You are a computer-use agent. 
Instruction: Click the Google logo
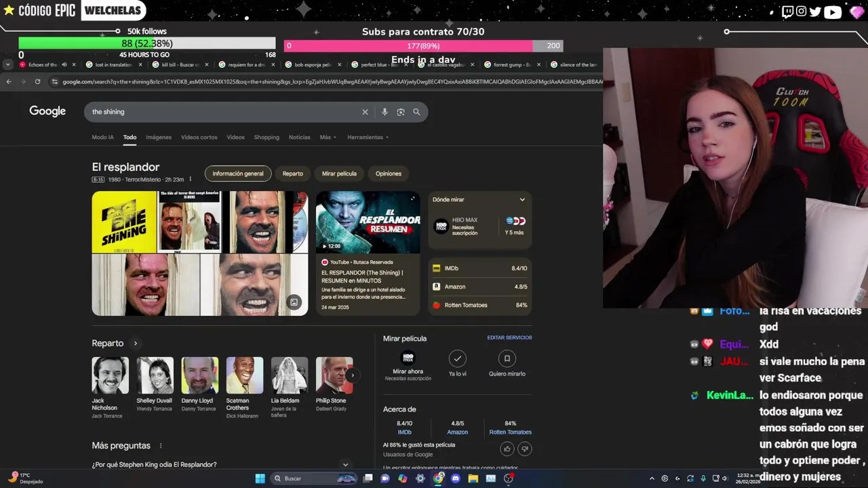[47, 111]
